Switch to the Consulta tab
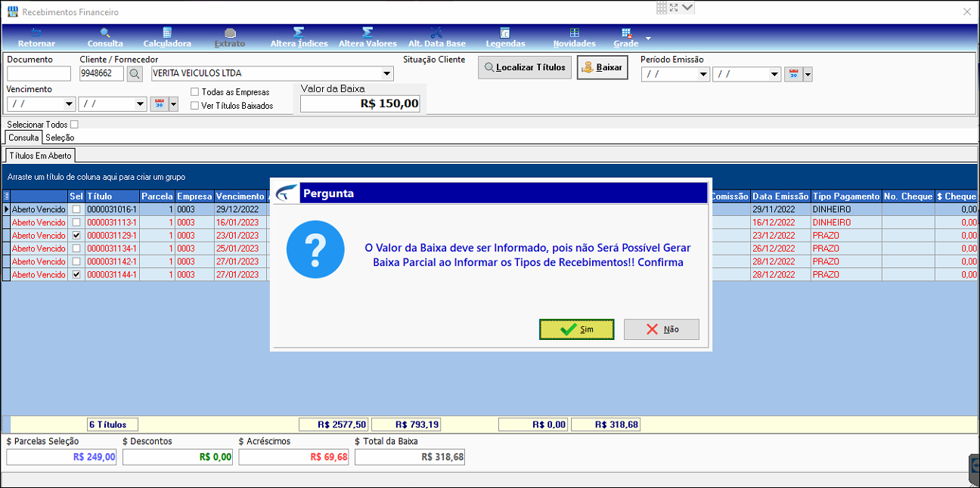Viewport: 980px width, 488px height. [x=23, y=137]
